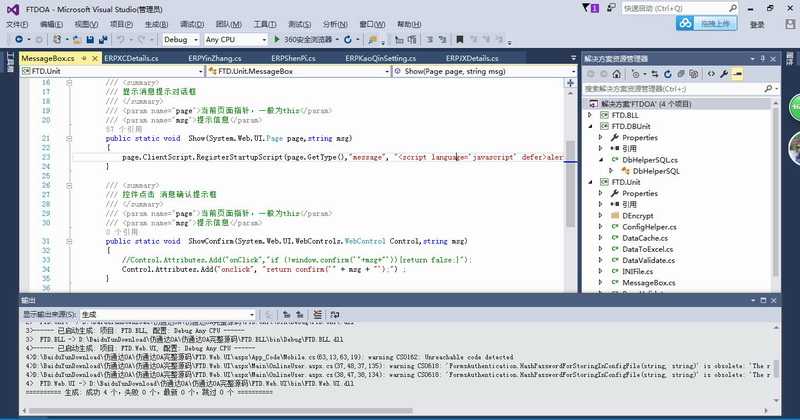Image resolution: width=800 pixels, height=420 pixels.
Task: Switch to ERPKaoQinSetting.cs tab
Action: [x=381, y=58]
